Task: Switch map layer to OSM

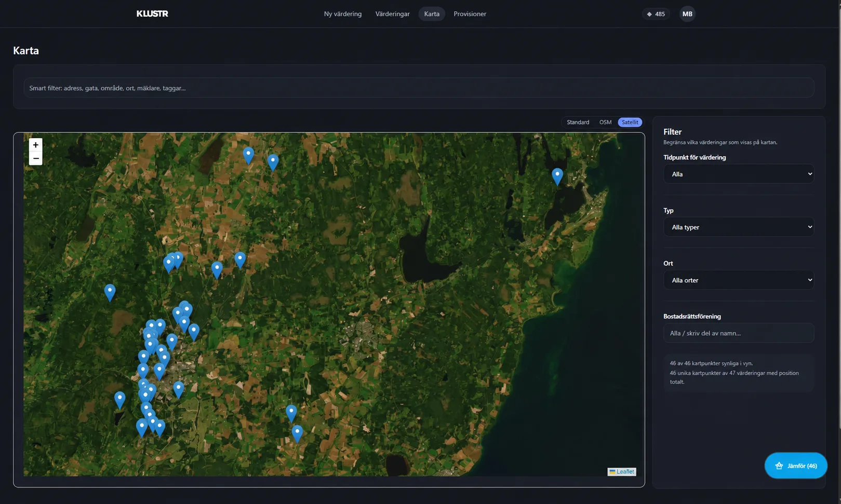Action: (605, 122)
